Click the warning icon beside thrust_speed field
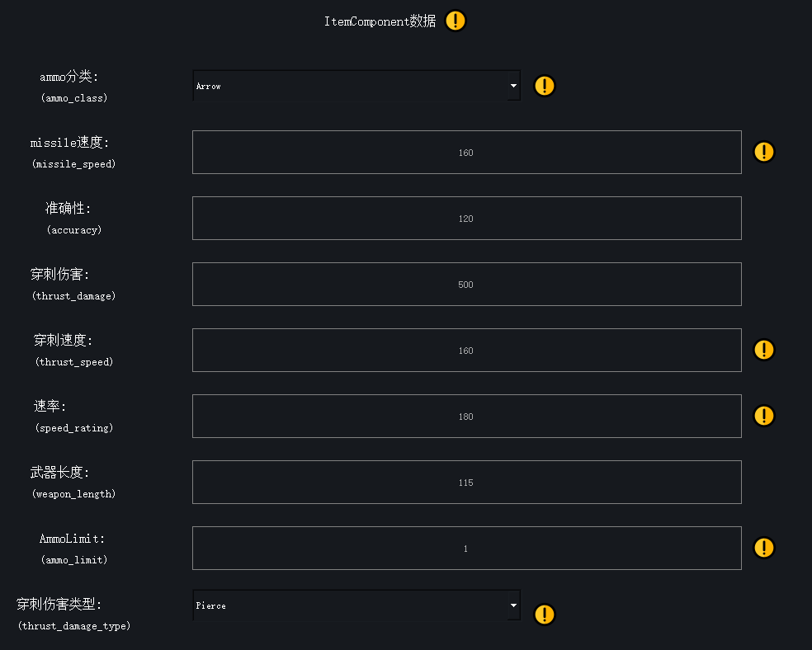The width and height of the screenshot is (812, 650). coord(764,349)
